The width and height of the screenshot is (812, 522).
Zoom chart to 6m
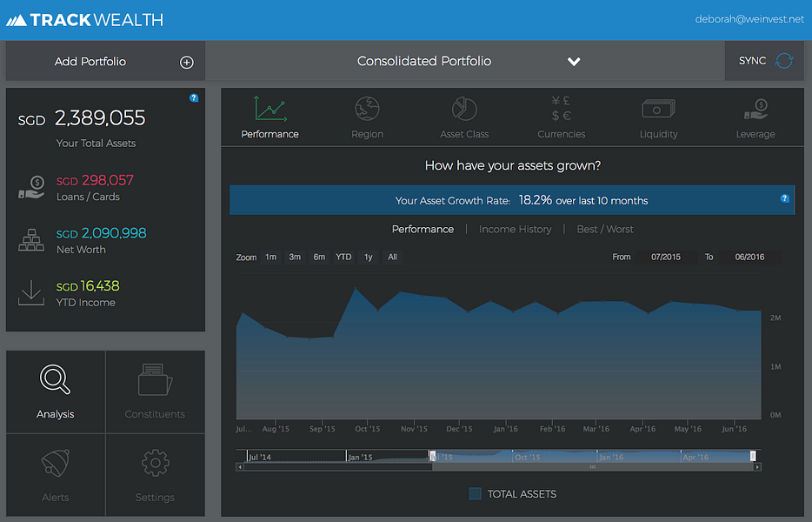(319, 258)
